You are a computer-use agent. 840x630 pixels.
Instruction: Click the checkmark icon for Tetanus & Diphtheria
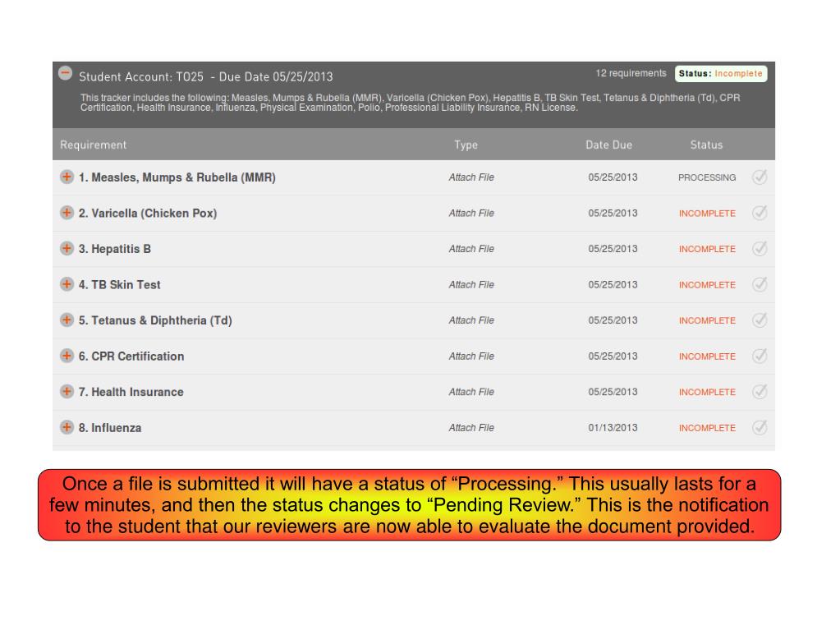pos(760,320)
